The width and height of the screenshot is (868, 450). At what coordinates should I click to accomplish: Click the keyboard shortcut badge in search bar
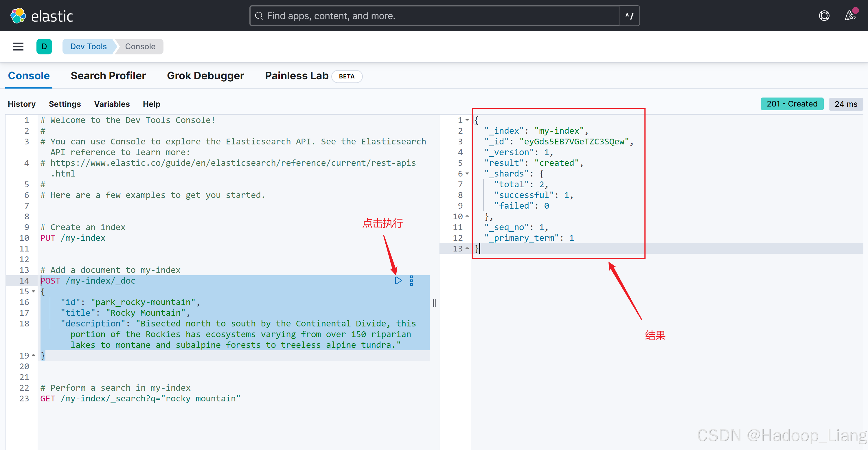point(629,16)
